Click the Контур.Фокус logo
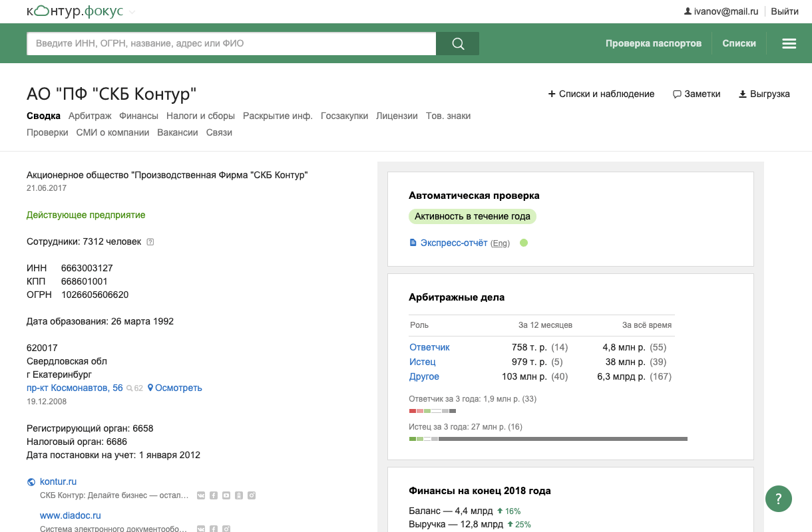Image resolution: width=812 pixels, height=532 pixels. (x=75, y=11)
